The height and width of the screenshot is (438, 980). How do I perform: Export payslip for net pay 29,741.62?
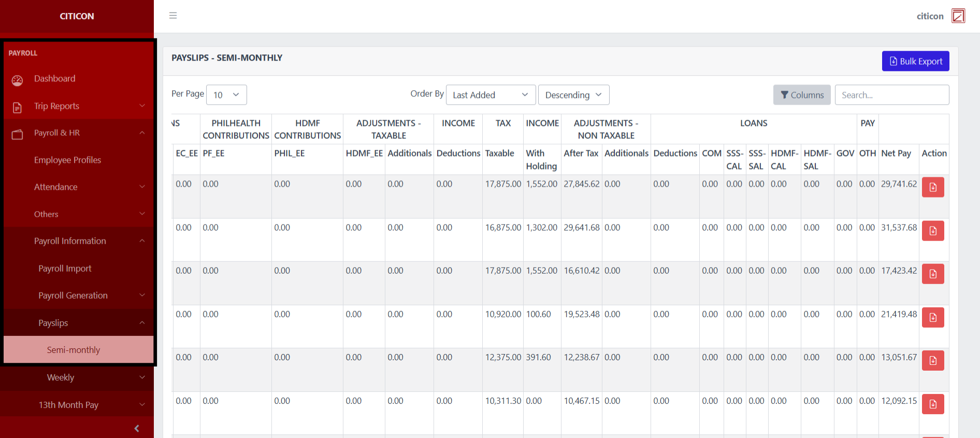click(933, 187)
